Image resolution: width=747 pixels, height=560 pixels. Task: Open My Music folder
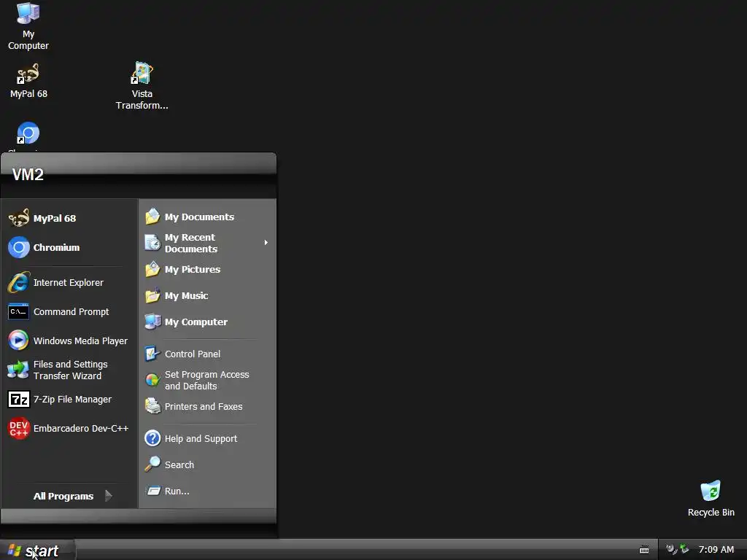tap(207, 296)
